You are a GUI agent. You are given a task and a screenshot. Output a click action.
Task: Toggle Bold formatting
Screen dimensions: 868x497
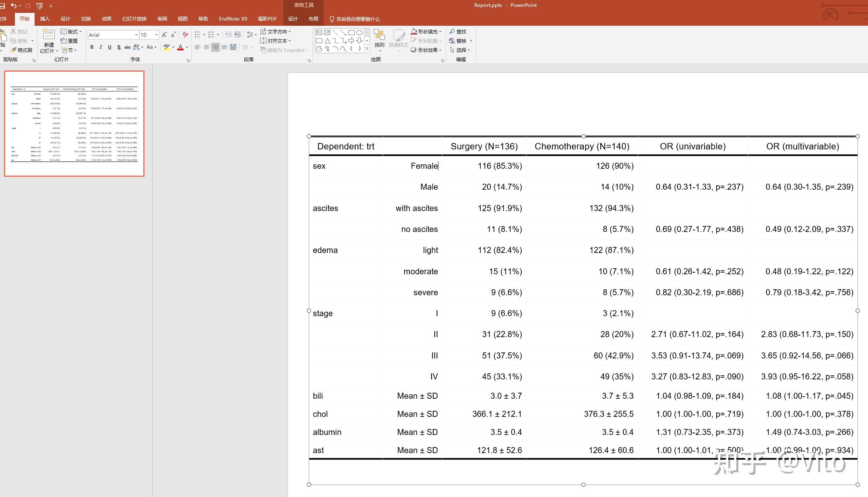tap(92, 47)
